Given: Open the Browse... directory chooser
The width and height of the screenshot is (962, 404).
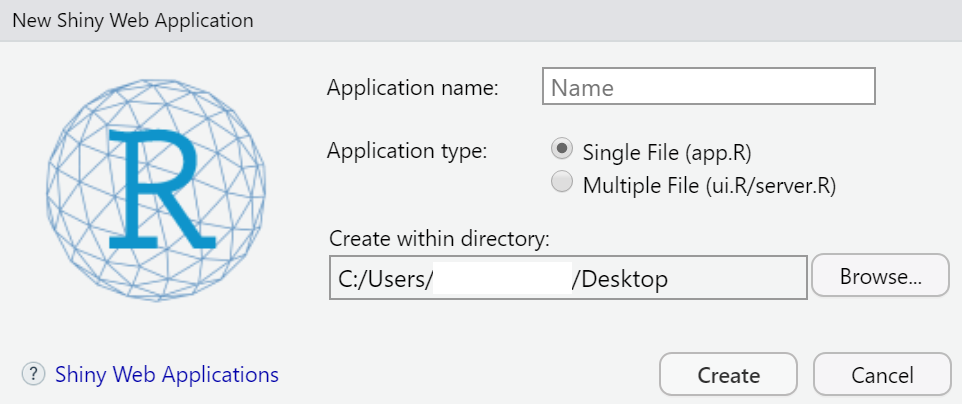Looking at the screenshot, I should [880, 276].
